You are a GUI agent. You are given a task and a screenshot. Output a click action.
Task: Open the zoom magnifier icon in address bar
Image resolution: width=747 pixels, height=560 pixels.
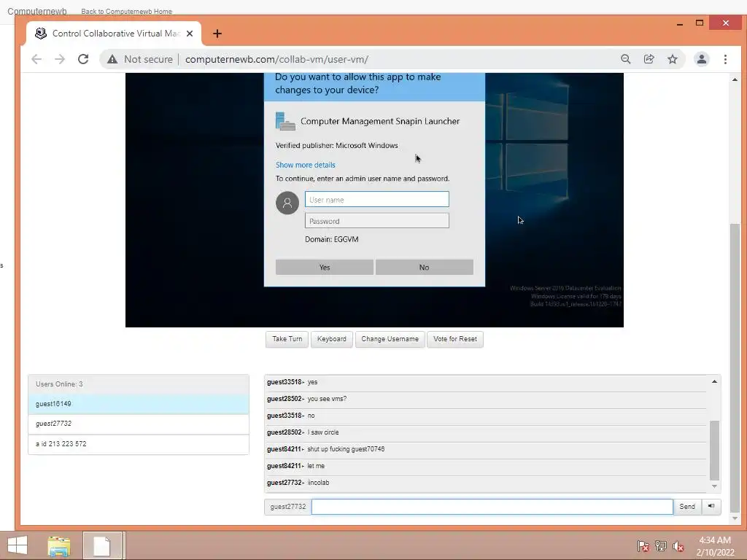click(625, 59)
